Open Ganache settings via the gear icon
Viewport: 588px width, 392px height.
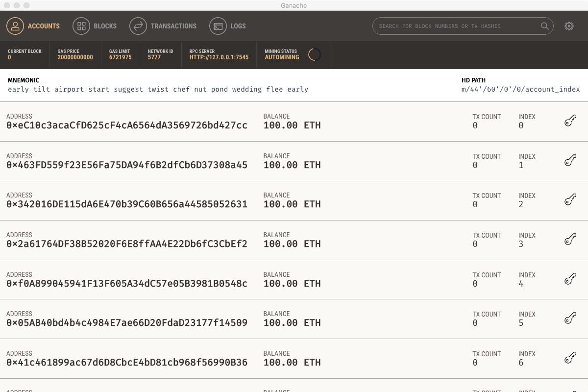[569, 26]
